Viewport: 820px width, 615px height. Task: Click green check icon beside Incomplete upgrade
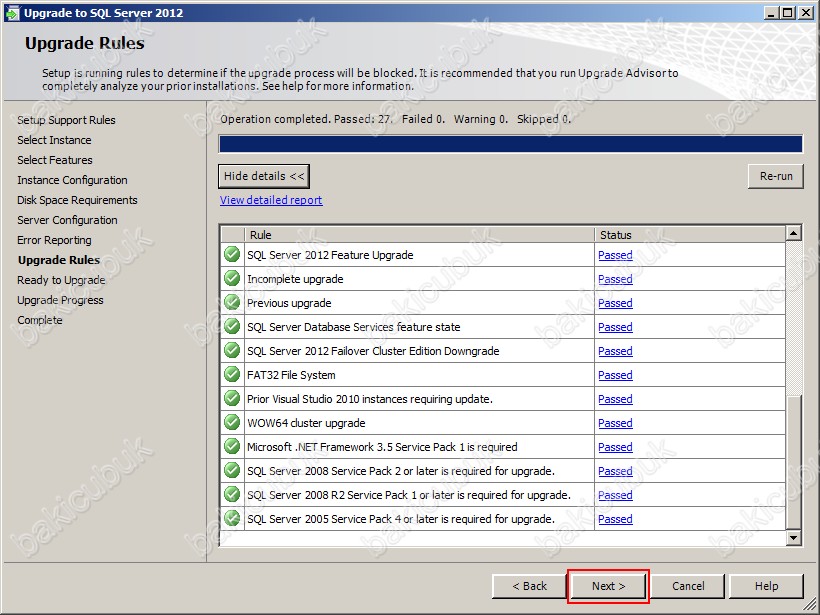pyautogui.click(x=232, y=279)
